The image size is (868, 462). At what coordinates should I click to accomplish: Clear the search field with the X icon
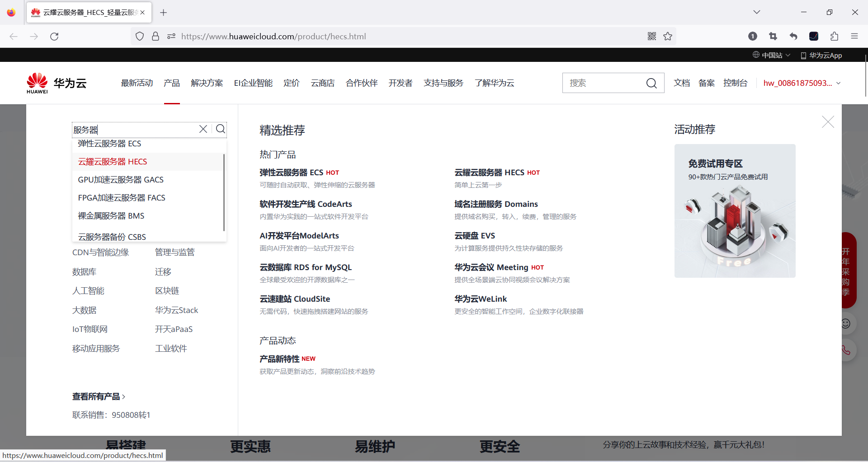(x=203, y=129)
